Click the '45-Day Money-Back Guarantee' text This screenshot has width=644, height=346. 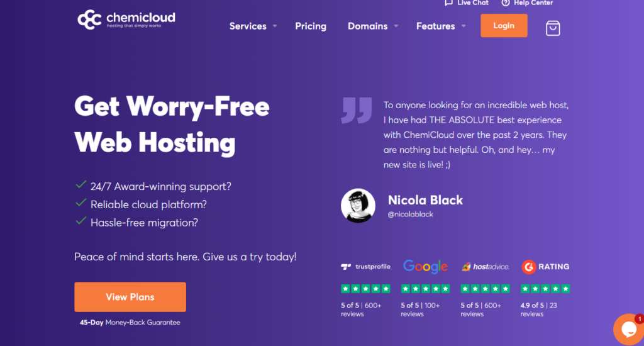pos(130,323)
